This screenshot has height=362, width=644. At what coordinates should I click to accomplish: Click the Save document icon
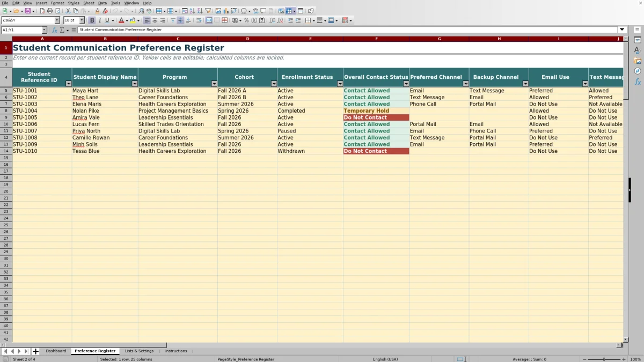coord(27,11)
